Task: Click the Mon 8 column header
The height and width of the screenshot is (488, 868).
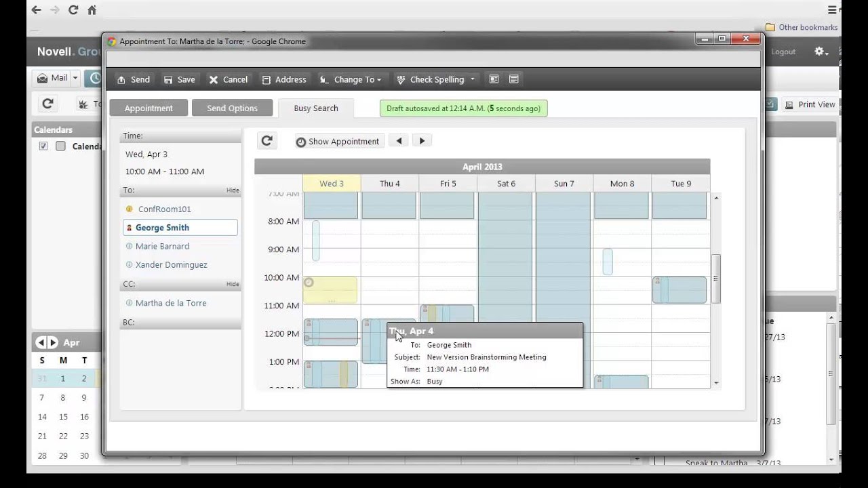Action: (623, 184)
